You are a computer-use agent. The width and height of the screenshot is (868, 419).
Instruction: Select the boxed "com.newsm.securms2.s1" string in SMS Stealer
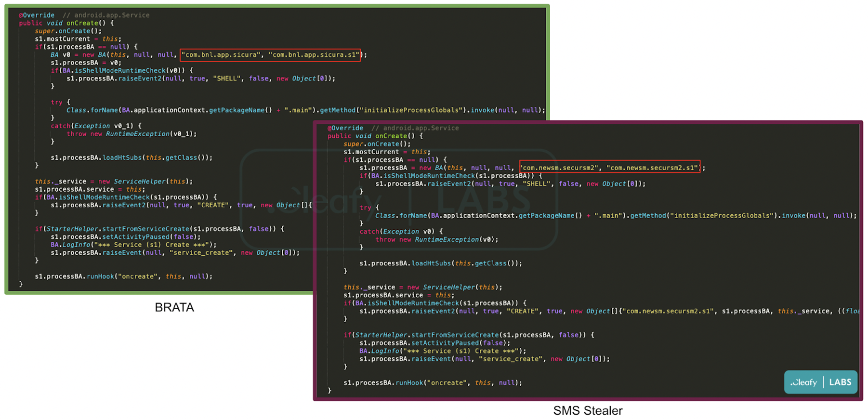click(653, 168)
